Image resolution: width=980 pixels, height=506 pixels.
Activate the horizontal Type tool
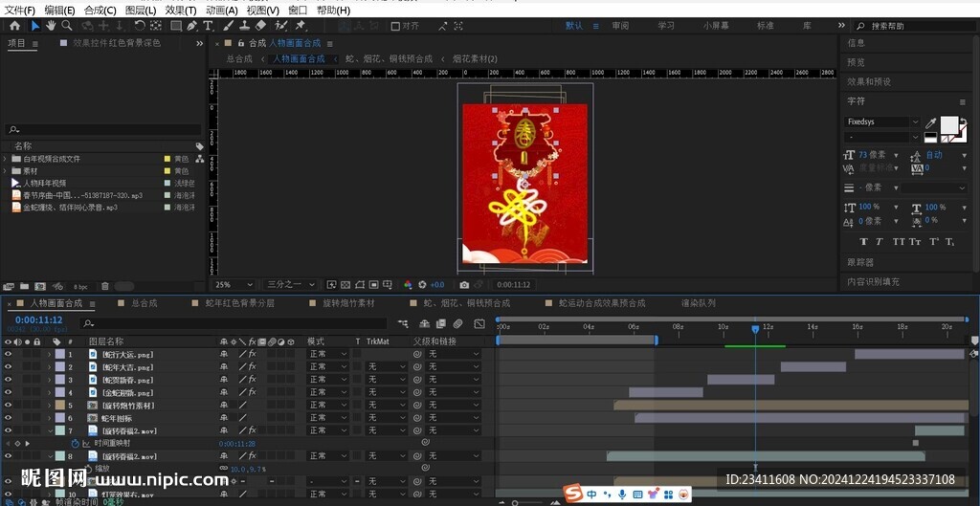pos(208,26)
